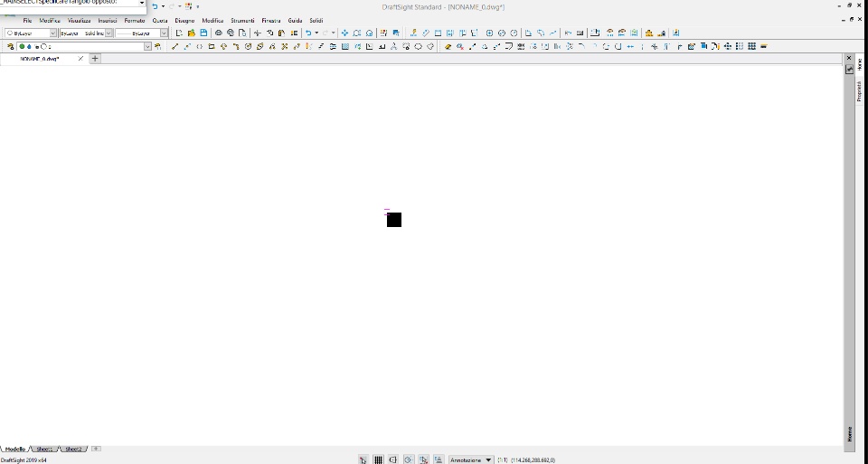Open the Guida menu
868x464 pixels.
(295, 21)
